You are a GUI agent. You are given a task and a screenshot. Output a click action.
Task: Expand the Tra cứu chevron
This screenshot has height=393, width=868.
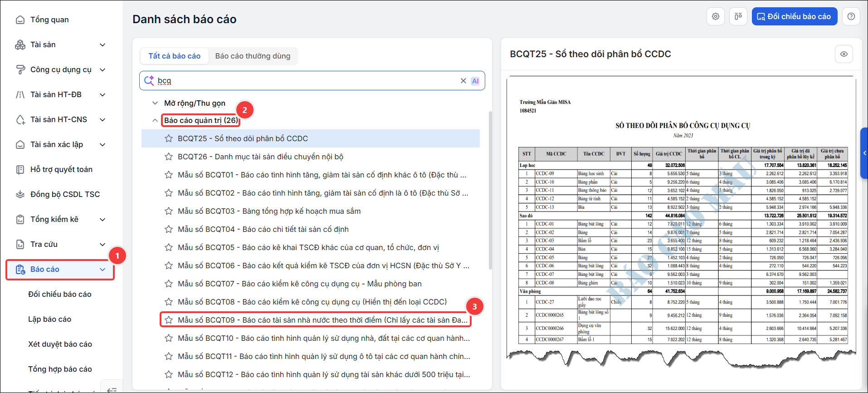pos(102,244)
